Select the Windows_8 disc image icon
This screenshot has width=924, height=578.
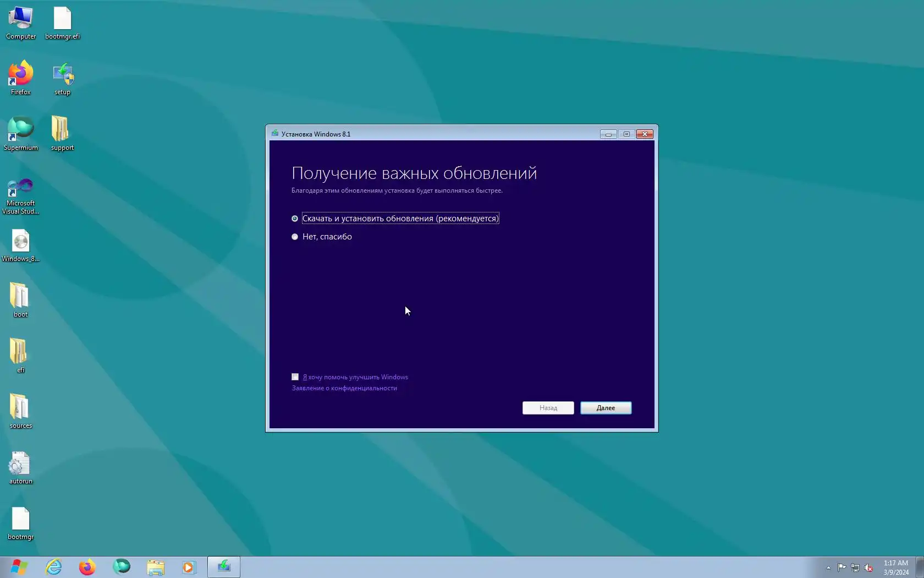21,246
